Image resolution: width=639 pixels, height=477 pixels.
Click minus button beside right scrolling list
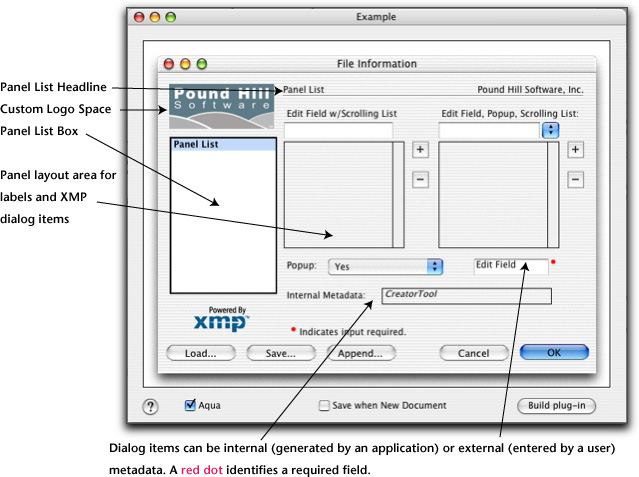click(575, 180)
